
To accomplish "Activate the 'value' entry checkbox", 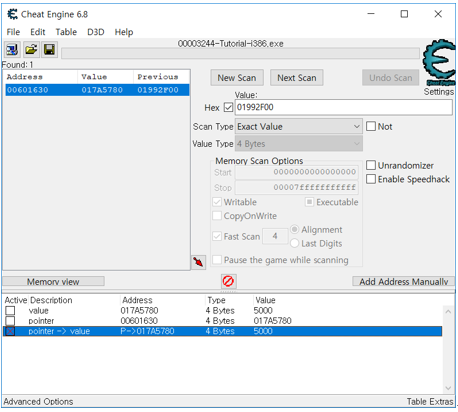I will pos(10,310).
